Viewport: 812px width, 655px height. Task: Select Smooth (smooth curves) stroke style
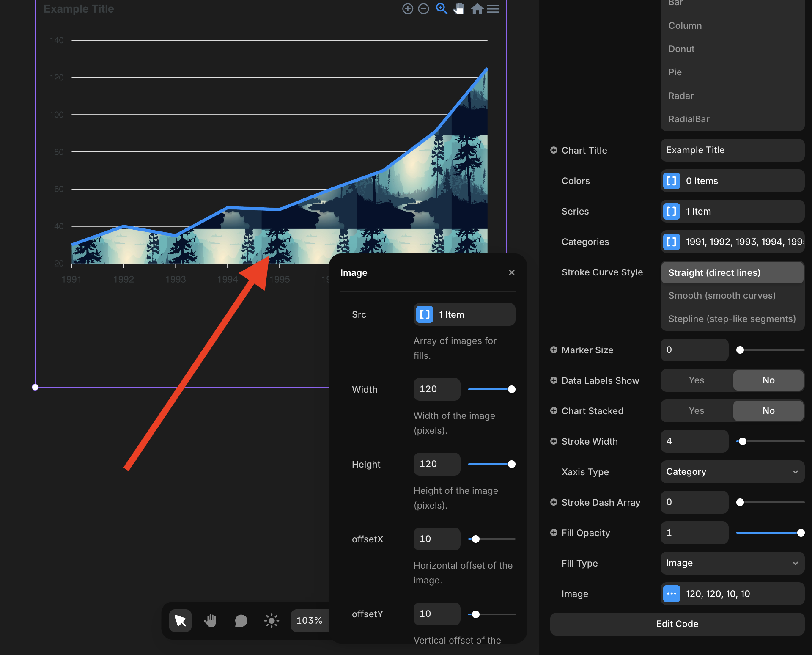pos(721,296)
